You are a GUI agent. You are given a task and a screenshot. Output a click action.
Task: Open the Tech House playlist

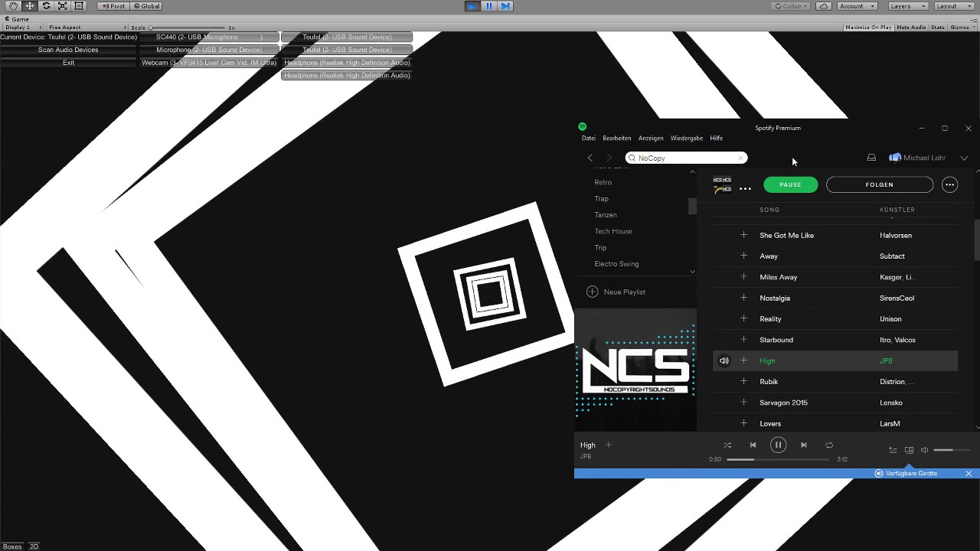(613, 231)
